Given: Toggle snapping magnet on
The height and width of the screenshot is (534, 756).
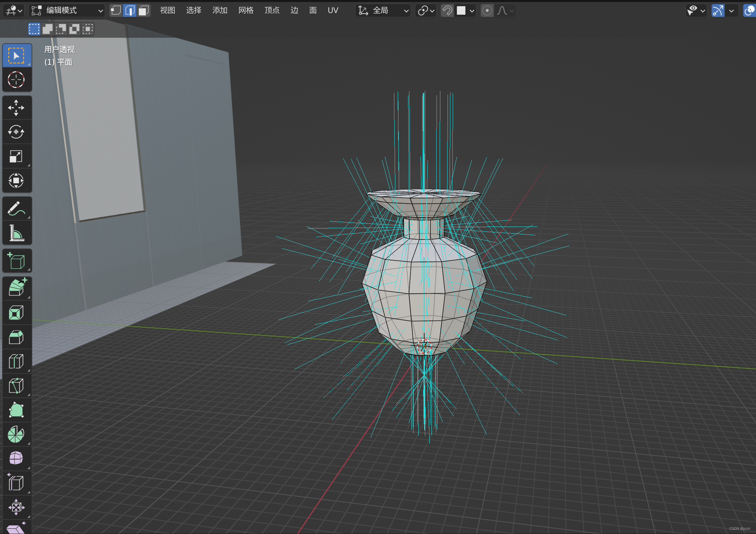Looking at the screenshot, I should click(447, 11).
